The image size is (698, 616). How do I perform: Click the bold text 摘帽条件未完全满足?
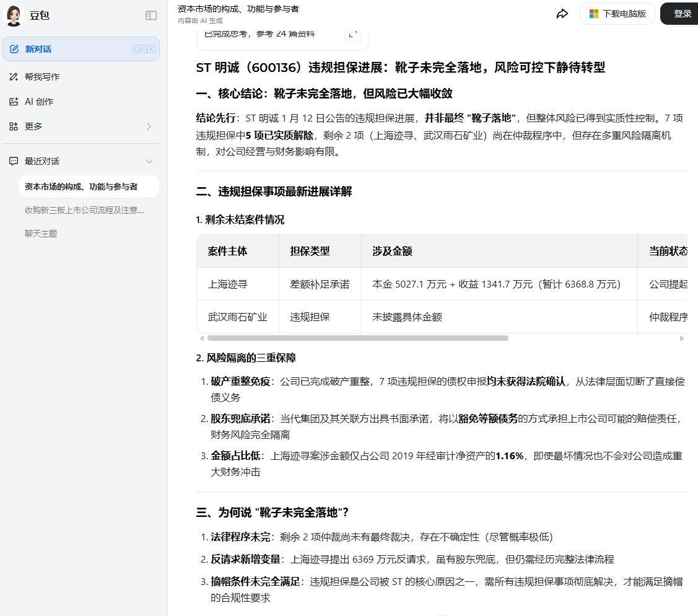[x=256, y=582]
